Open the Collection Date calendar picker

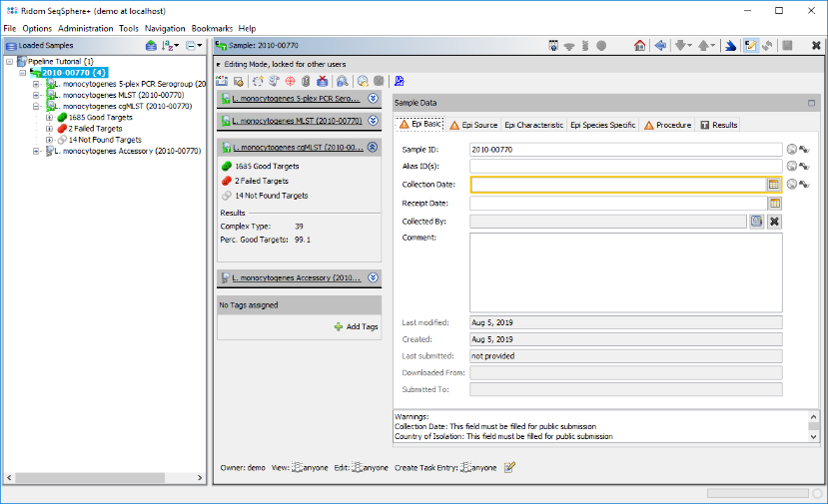point(773,185)
